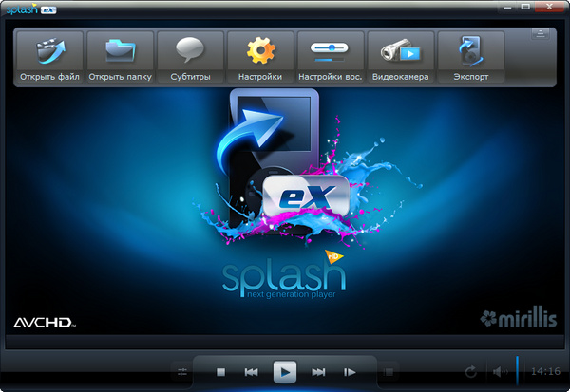Stop playback with the stop button

[220, 372]
